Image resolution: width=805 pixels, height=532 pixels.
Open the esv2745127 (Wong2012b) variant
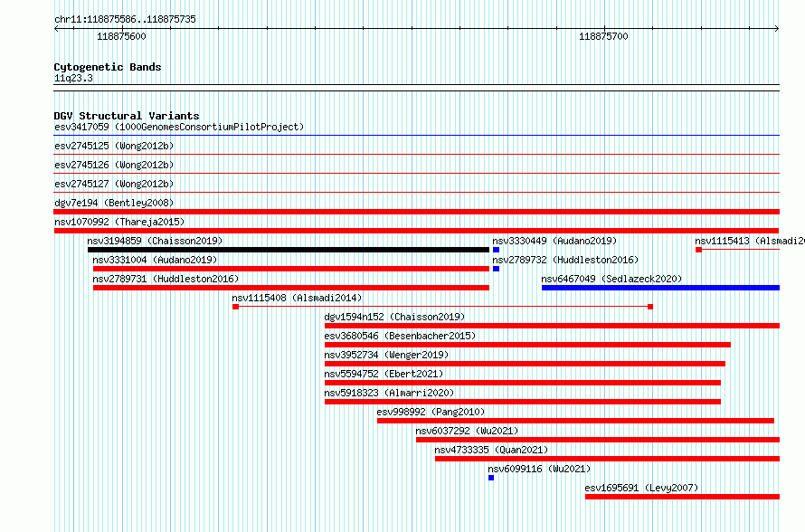click(x=114, y=184)
